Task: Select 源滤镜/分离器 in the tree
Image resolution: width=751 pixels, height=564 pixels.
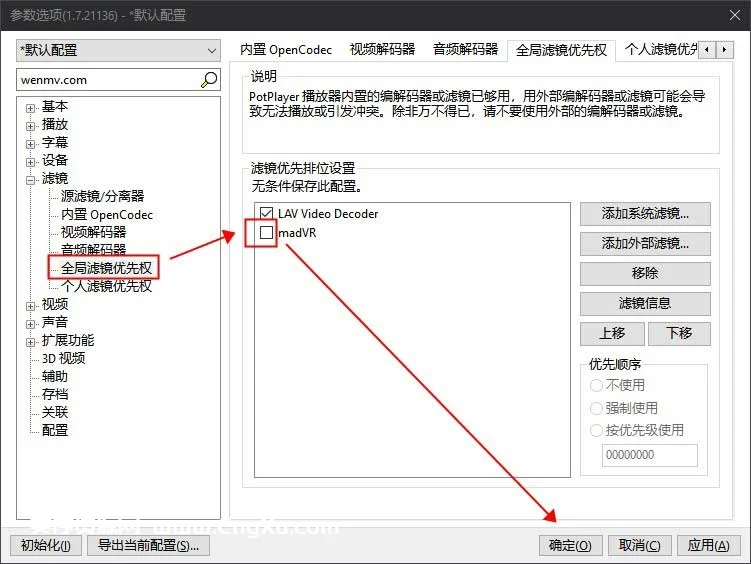Action: [102, 196]
